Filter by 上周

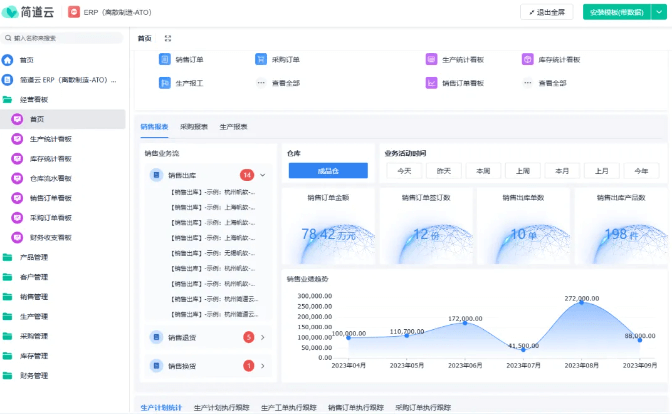(x=522, y=171)
